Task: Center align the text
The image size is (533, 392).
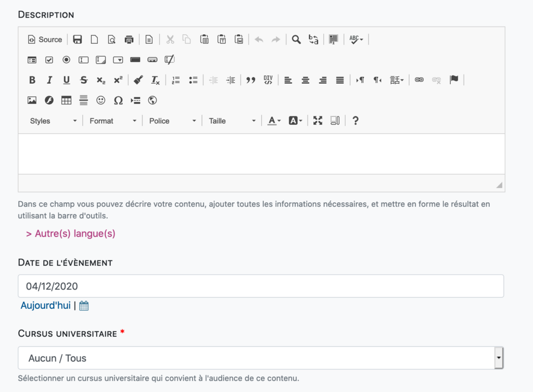Action: coord(305,80)
